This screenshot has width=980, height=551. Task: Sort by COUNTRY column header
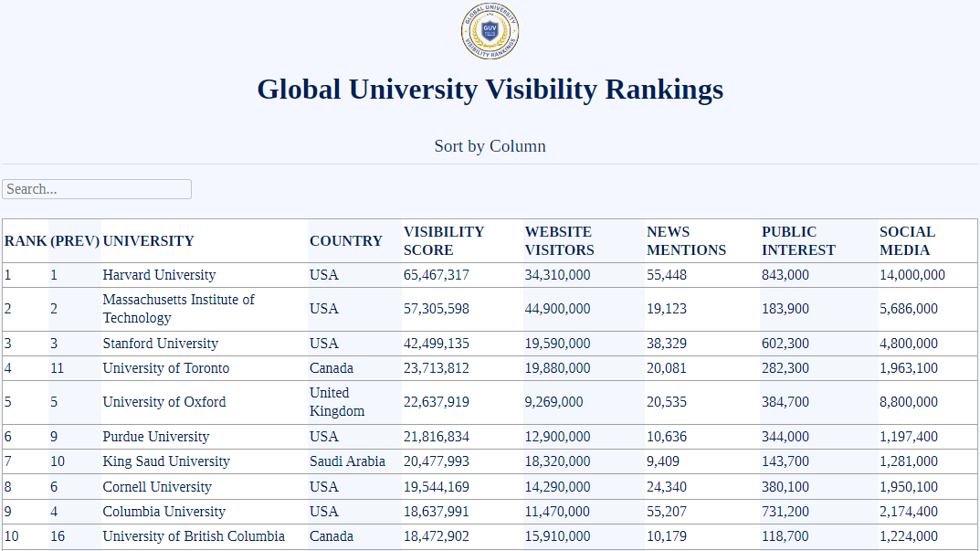click(345, 241)
